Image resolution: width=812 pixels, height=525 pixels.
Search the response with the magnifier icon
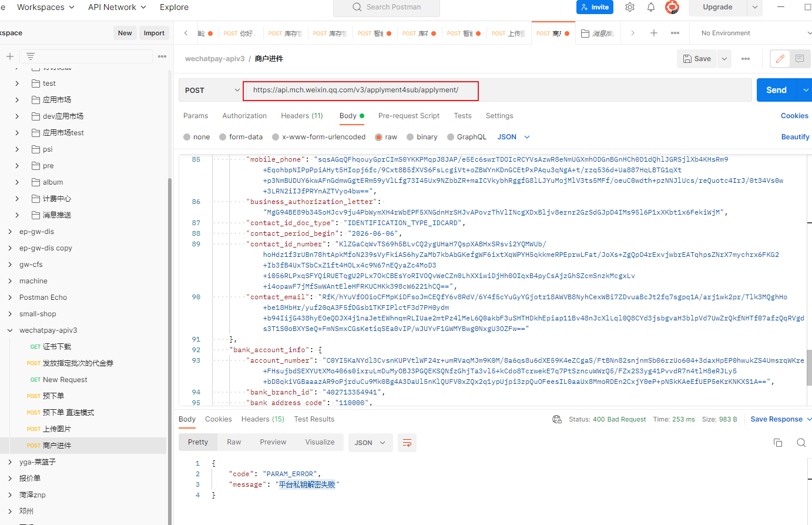click(801, 443)
